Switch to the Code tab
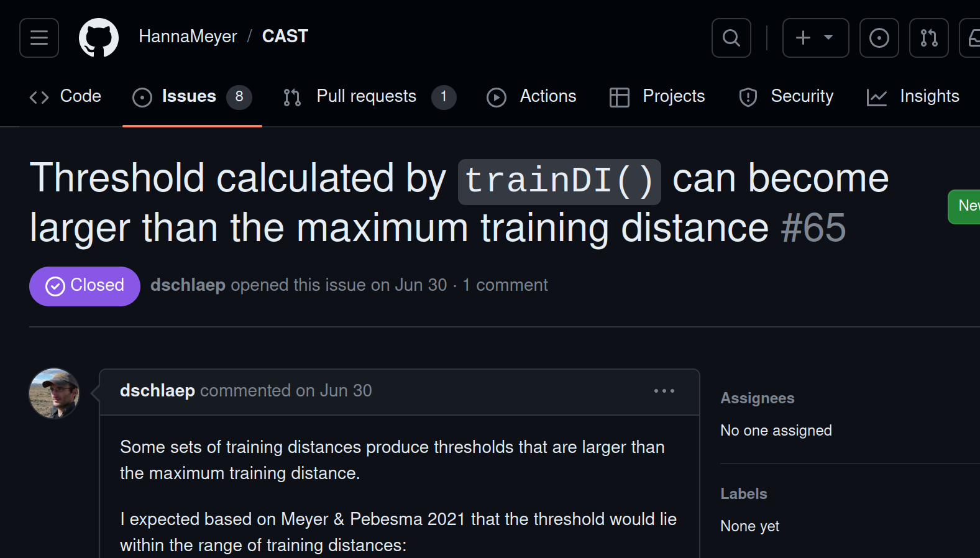 [65, 96]
